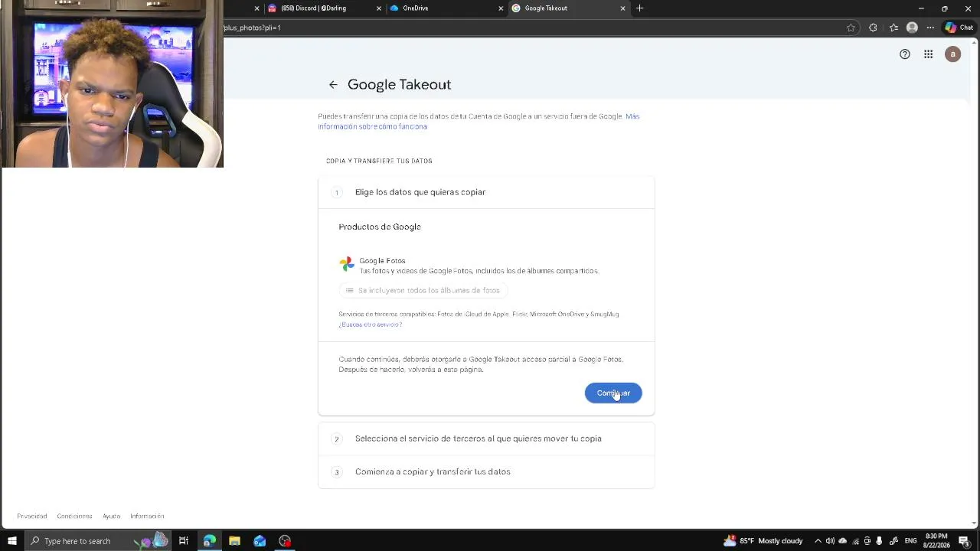Open the weather widget showing 85°F
This screenshot has width=980, height=551.
[763, 541]
